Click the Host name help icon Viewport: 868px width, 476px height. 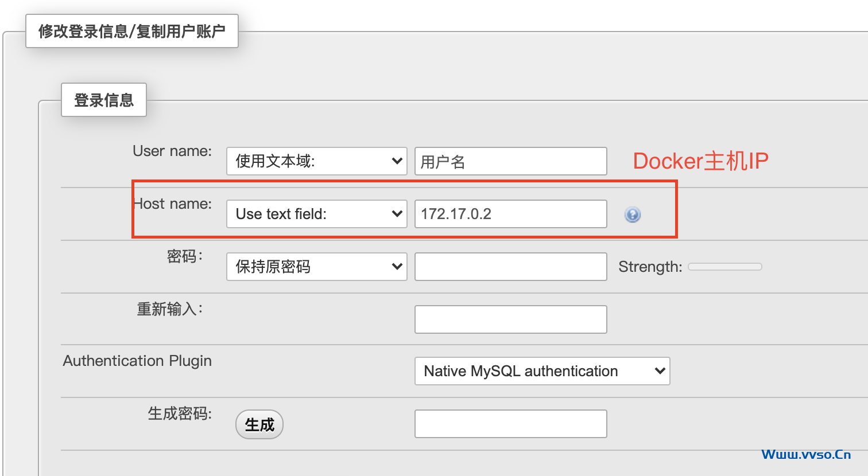click(x=633, y=214)
